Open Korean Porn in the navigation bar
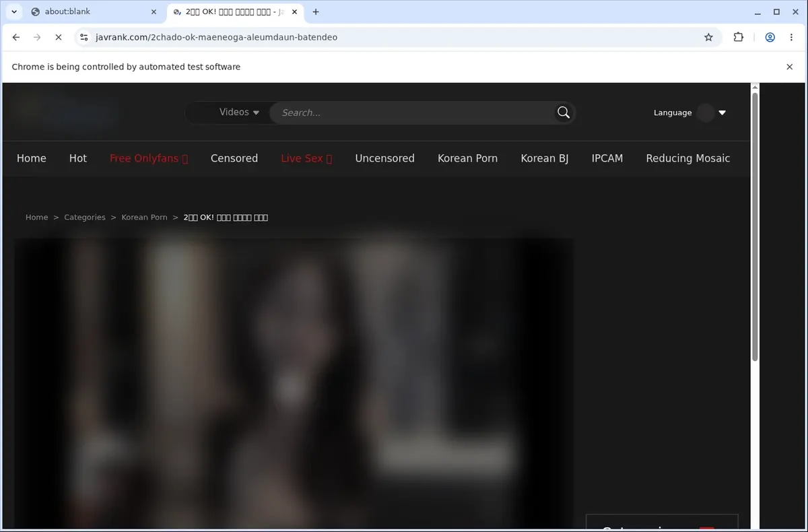The height and width of the screenshot is (532, 808). tap(468, 158)
